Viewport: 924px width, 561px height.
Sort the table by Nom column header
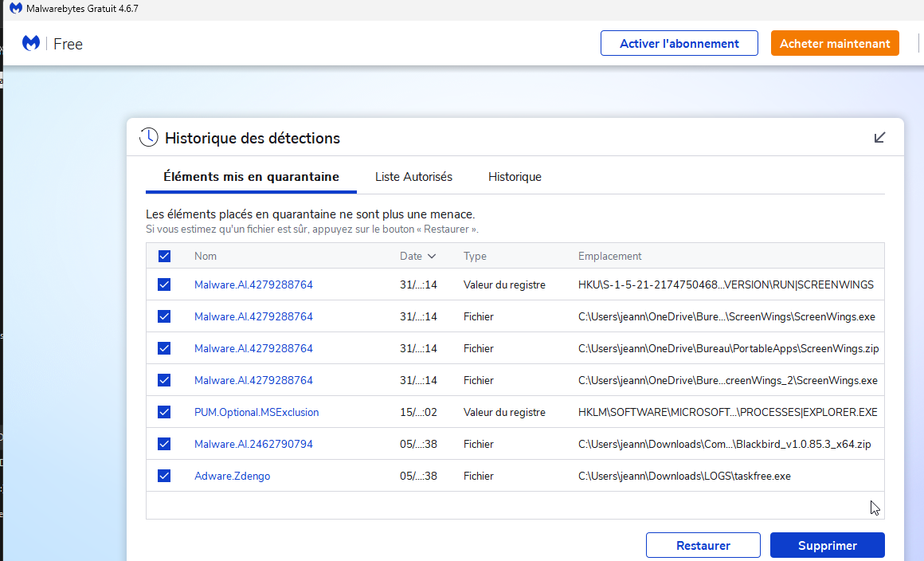pos(206,257)
